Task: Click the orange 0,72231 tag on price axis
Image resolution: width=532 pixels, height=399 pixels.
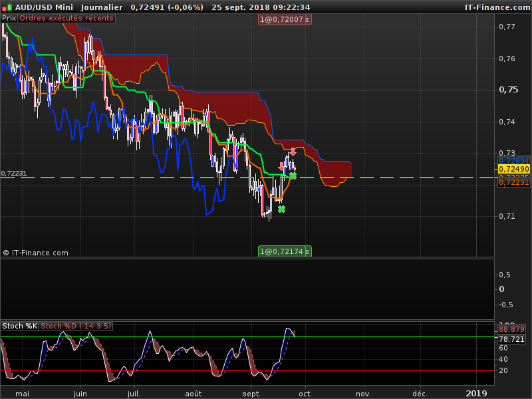Action: tap(513, 182)
